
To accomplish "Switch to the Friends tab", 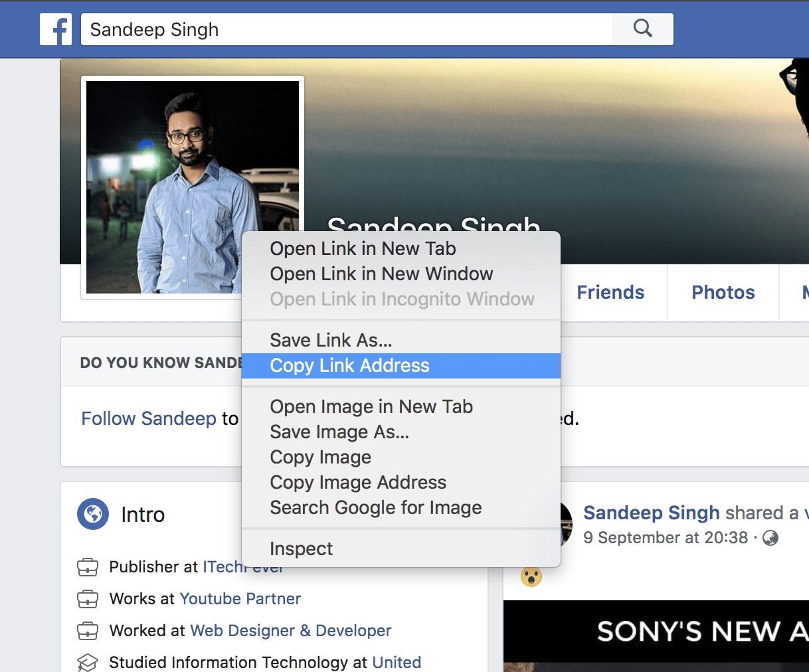I will [610, 292].
